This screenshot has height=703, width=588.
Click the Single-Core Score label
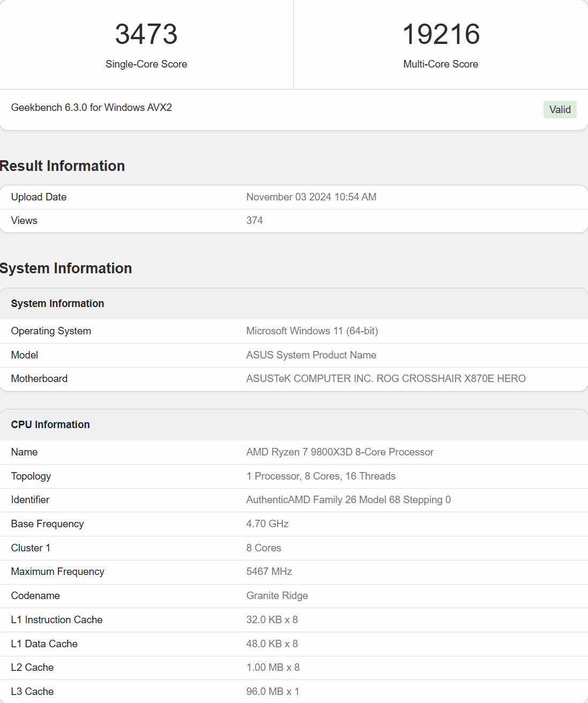[x=146, y=64]
